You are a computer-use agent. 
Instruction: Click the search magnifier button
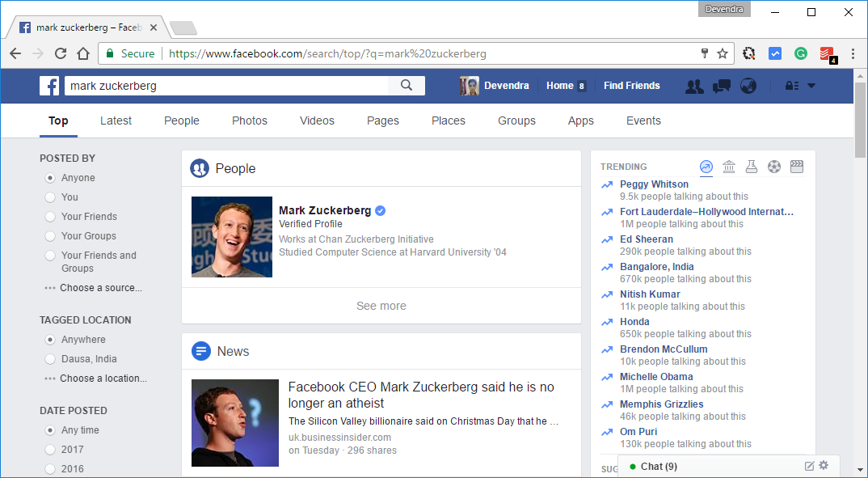(407, 85)
